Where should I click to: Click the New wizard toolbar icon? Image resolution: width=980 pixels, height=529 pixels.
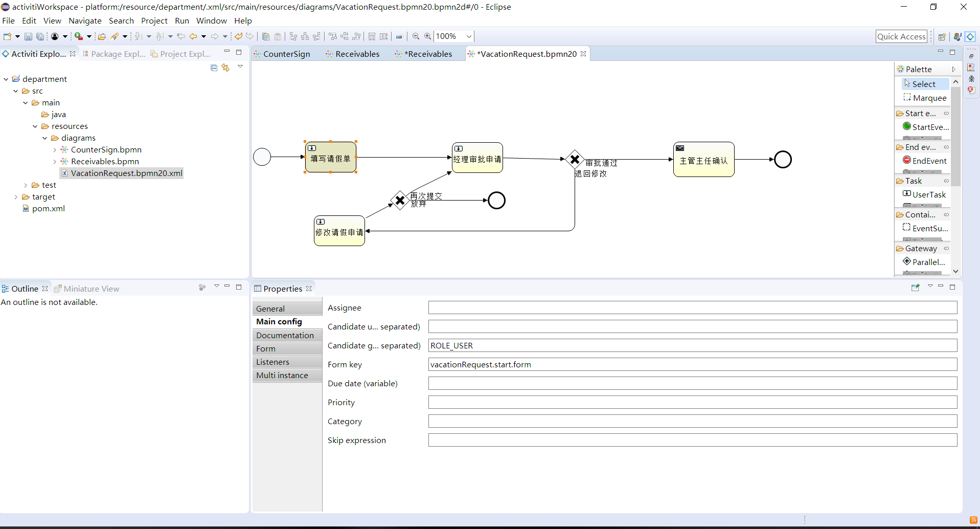tap(7, 36)
